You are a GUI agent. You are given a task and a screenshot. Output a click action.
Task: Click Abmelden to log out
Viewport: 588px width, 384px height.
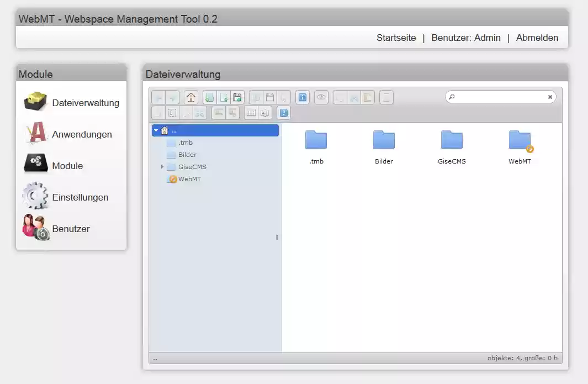[x=537, y=38]
